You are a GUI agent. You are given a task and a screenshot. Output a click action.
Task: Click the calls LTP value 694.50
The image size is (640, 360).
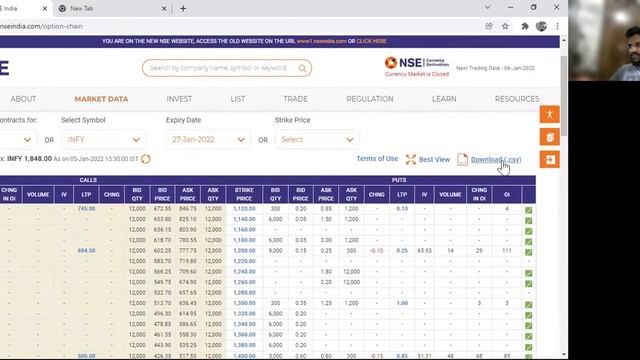[86, 251]
